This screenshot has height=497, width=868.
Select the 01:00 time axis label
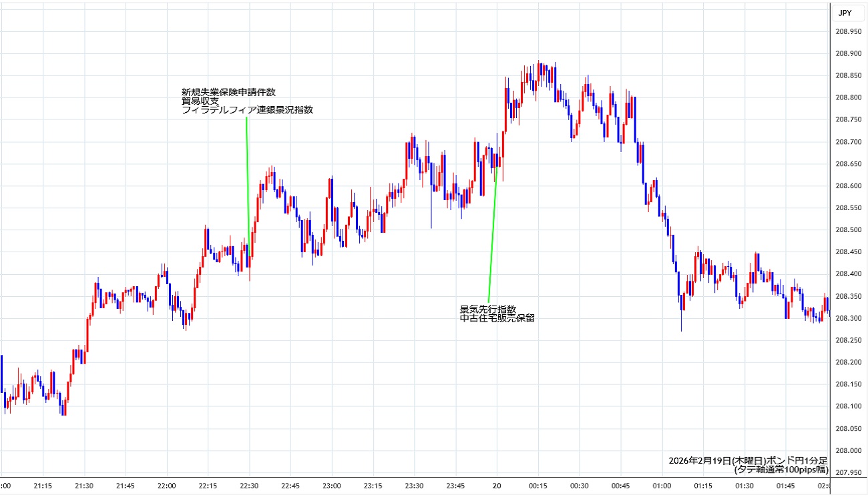point(662,485)
